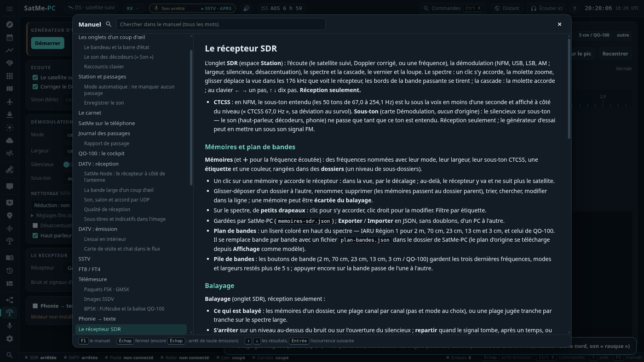This screenshot has height=362, width=644.
Task: Toggle the 'Phonie → texte' checkbox
Action: [35, 306]
